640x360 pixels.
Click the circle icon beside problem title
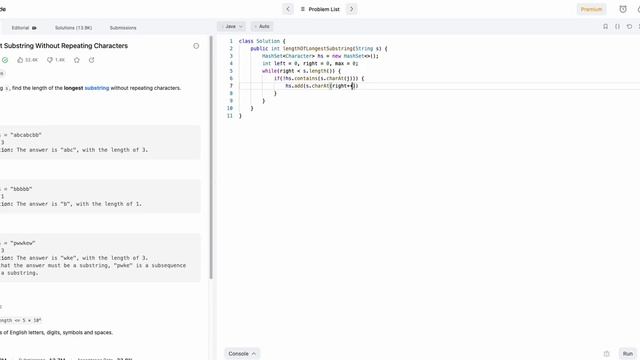click(196, 46)
